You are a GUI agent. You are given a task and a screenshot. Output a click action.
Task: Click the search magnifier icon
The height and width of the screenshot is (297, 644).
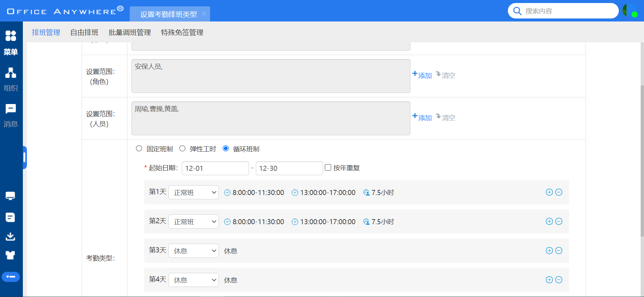point(517,11)
